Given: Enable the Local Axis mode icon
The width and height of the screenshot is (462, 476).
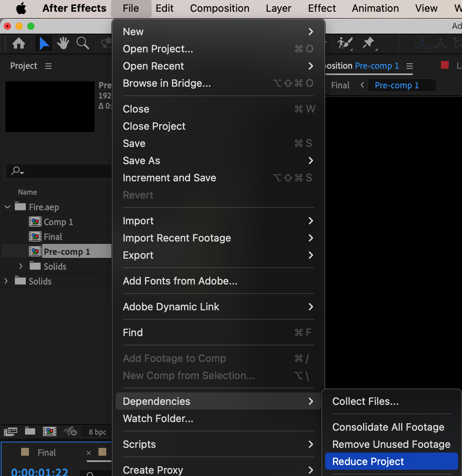Looking at the screenshot, I should pyautogui.click(x=422, y=43).
